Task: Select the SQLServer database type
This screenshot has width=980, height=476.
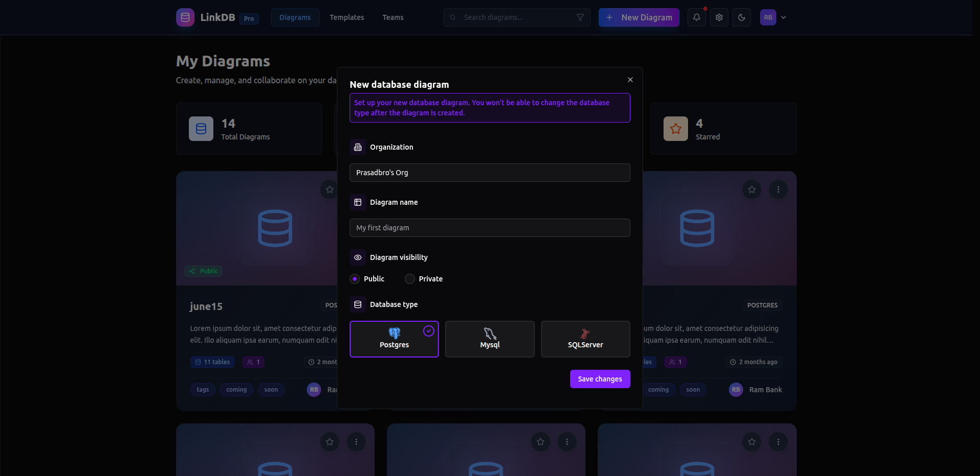Action: pos(585,339)
